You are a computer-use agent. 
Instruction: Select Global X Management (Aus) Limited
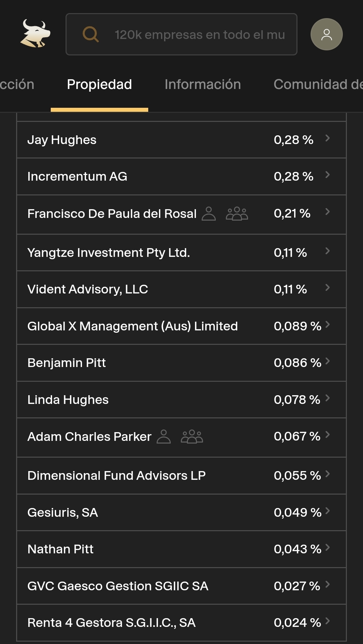132,326
